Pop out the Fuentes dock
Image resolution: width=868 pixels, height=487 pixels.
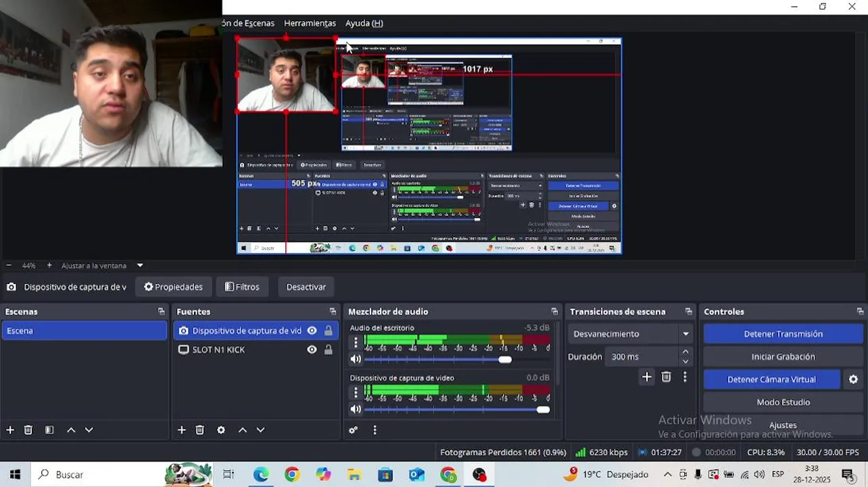pos(333,312)
